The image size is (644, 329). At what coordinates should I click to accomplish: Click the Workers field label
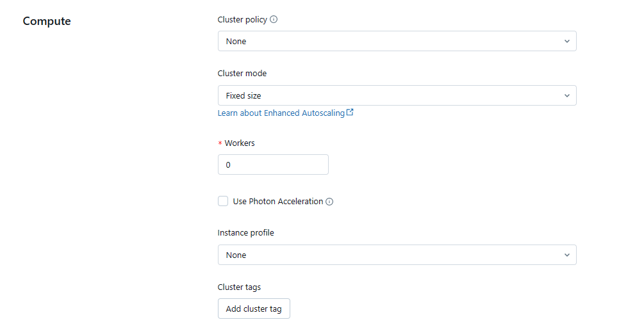(x=240, y=143)
